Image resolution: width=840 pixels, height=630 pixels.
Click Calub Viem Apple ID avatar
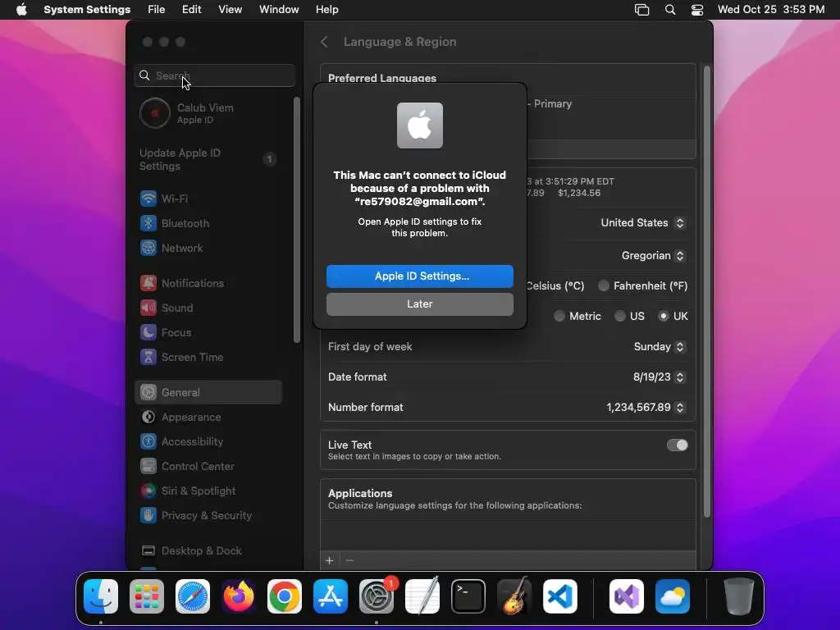point(155,113)
